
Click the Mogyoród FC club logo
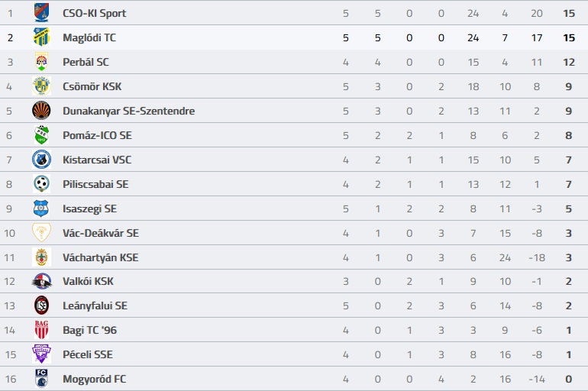pyautogui.click(x=41, y=378)
